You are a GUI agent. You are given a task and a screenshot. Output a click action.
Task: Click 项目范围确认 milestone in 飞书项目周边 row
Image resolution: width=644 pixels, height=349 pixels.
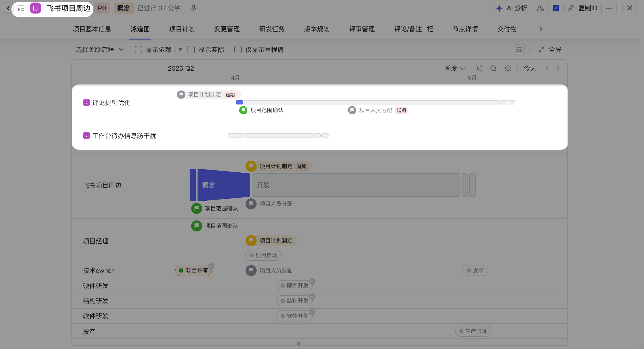point(215,208)
